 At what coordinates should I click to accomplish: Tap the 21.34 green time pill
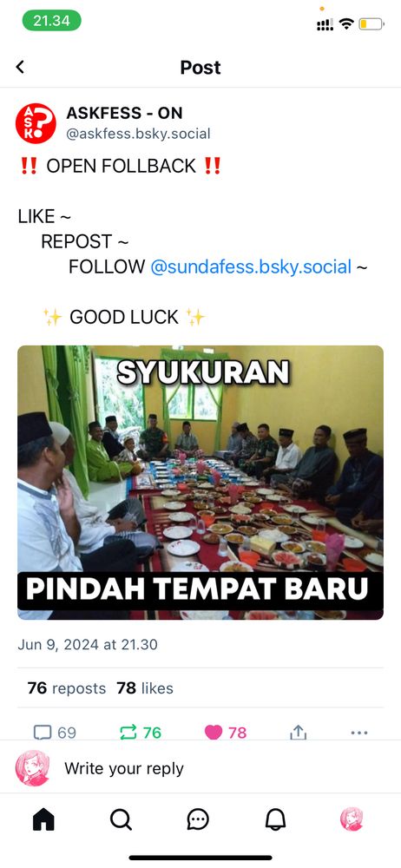click(51, 21)
